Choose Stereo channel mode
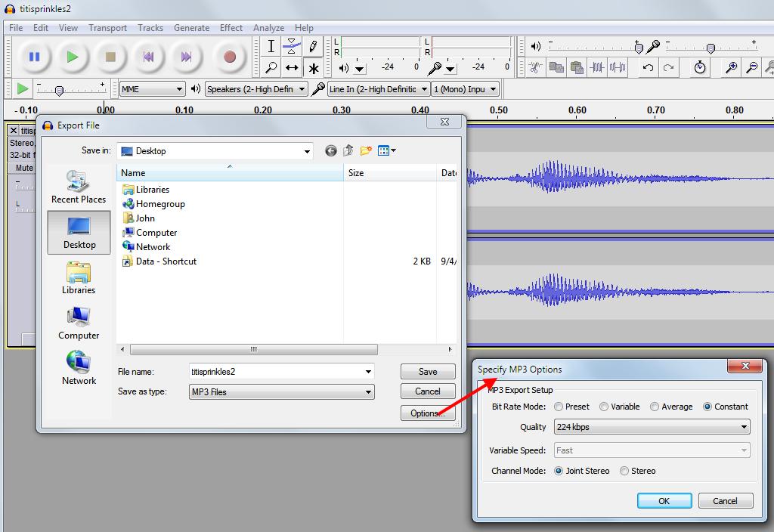The height and width of the screenshot is (532, 774). [x=624, y=471]
